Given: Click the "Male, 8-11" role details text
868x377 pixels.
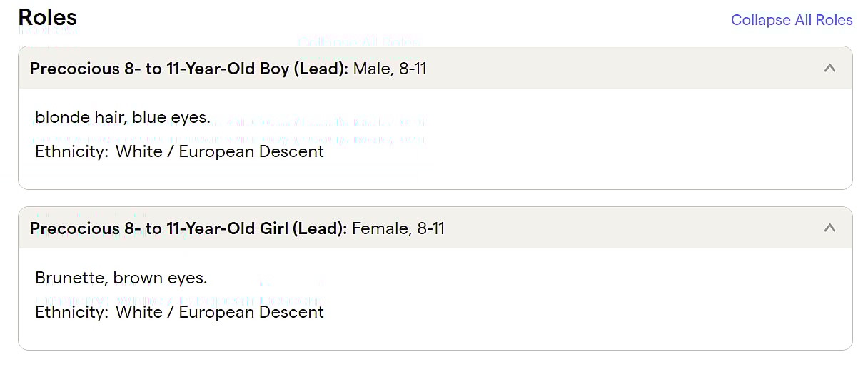Looking at the screenshot, I should (390, 69).
